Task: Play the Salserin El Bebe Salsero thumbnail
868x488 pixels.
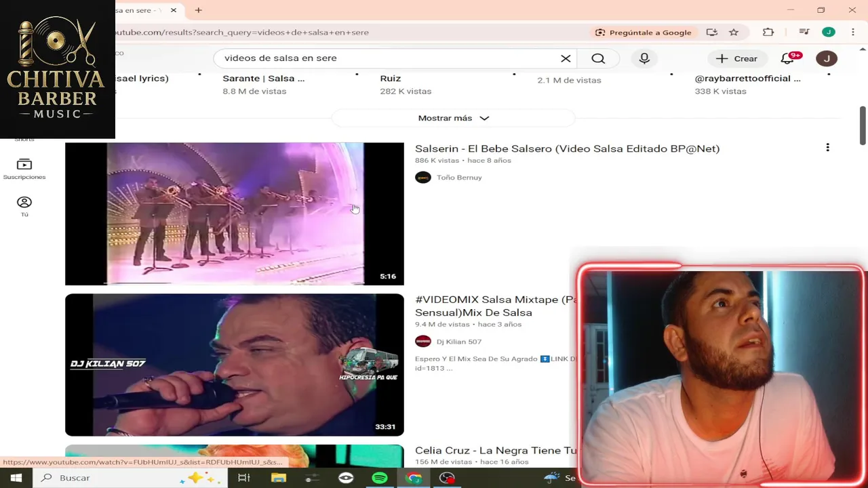Action: click(x=235, y=213)
